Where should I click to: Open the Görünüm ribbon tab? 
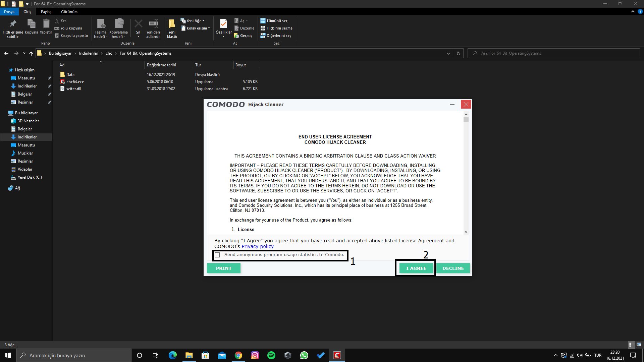pyautogui.click(x=69, y=12)
